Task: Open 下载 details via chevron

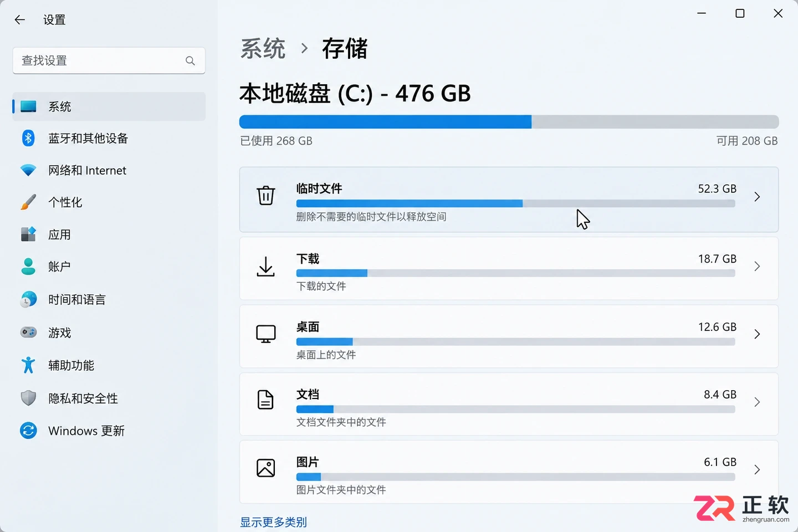Action: tap(757, 267)
